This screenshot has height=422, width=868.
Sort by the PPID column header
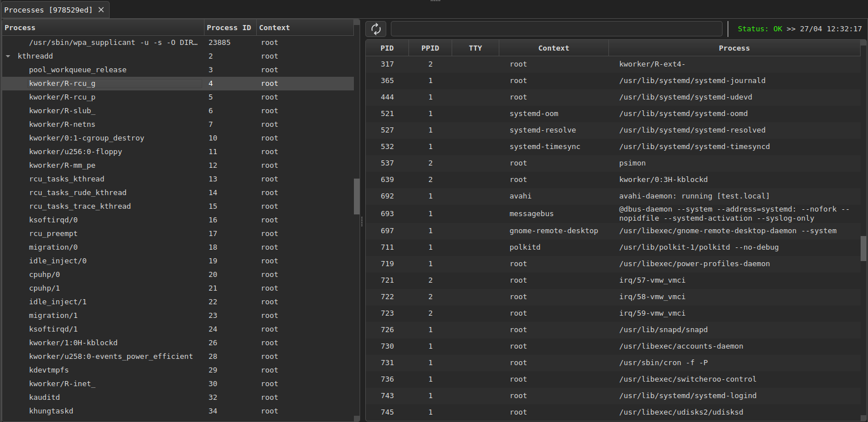[430, 48]
